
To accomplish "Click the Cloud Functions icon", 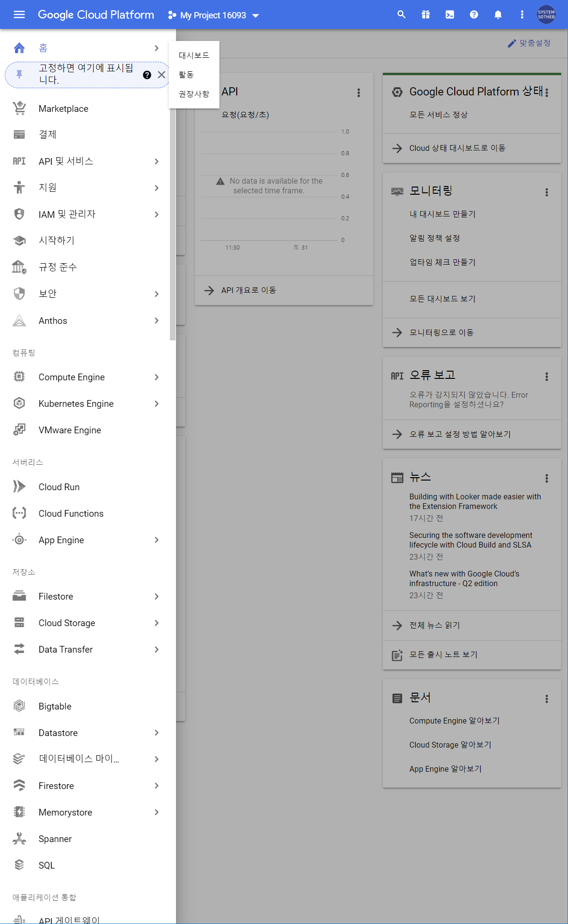I will pyautogui.click(x=19, y=513).
